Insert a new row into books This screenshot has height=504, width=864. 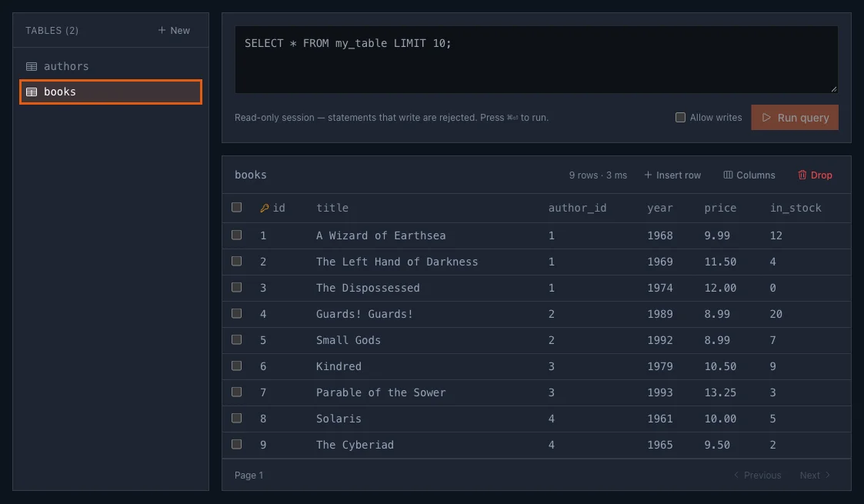pyautogui.click(x=672, y=175)
